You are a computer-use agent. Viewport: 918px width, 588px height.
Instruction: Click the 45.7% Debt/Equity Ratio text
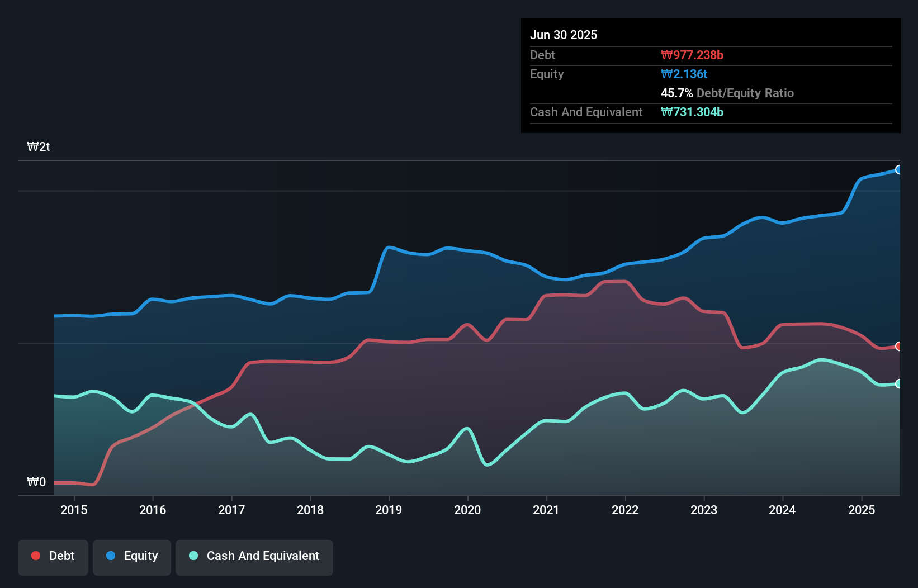point(727,93)
